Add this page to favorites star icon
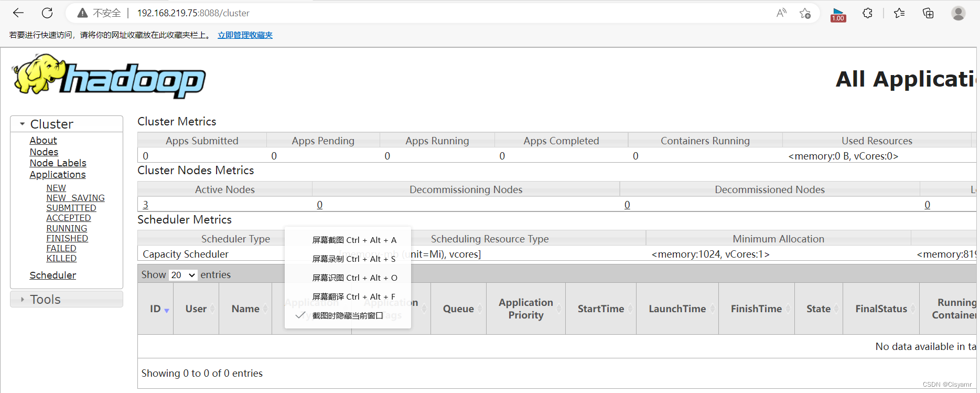The image size is (980, 393). (805, 13)
